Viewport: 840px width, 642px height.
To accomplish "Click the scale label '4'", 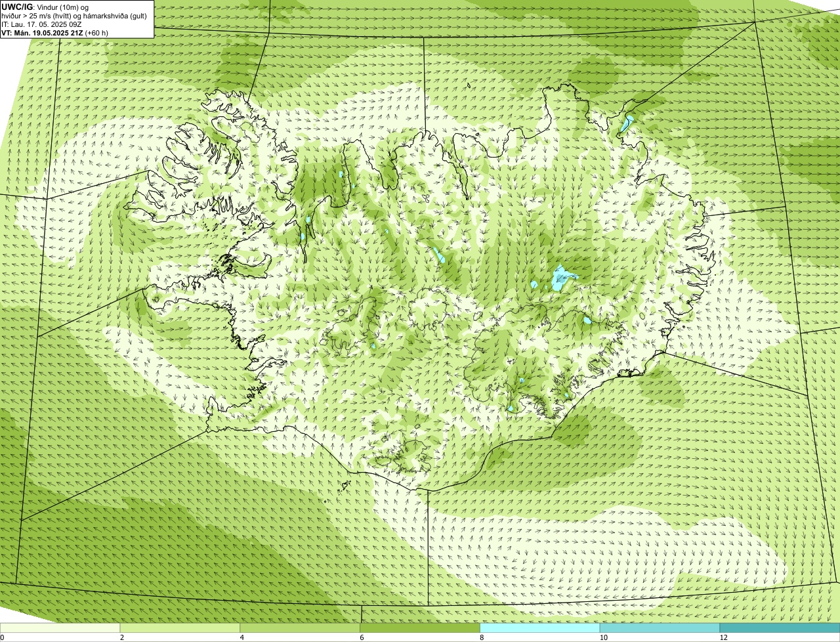I will point(242,637).
